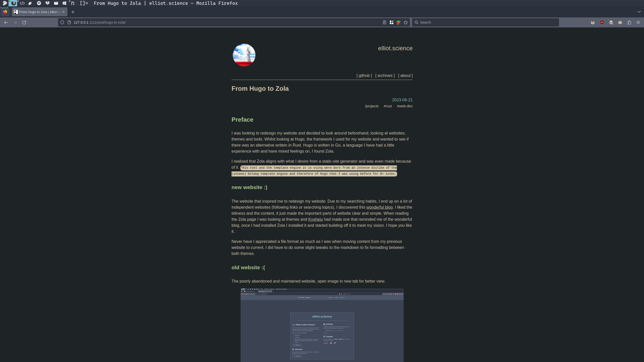The image size is (644, 362).
Task: Switch to the Windows logo workspace tag
Action: [x=64, y=3]
